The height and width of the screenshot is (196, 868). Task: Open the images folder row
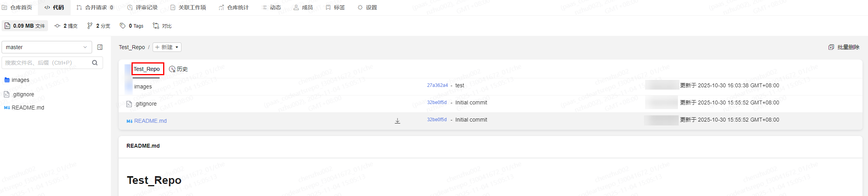pos(143,87)
